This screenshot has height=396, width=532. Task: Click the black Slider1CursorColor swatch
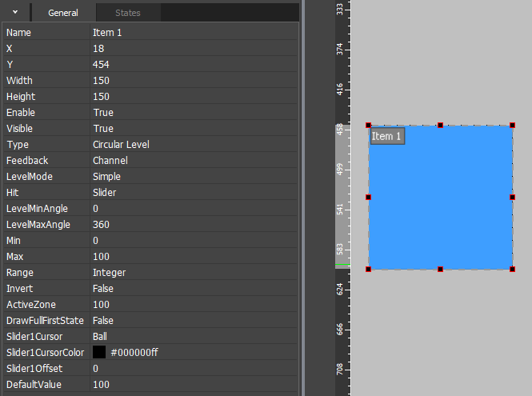pyautogui.click(x=99, y=353)
